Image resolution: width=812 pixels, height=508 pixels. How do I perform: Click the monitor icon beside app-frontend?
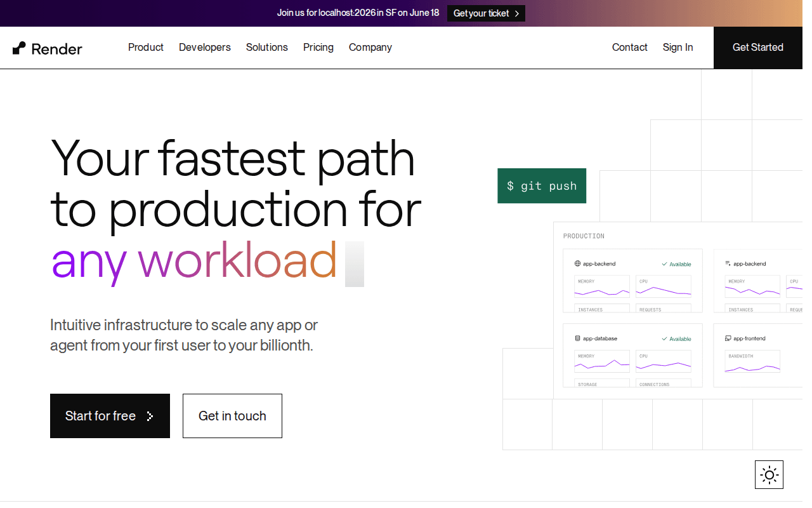pyautogui.click(x=728, y=338)
